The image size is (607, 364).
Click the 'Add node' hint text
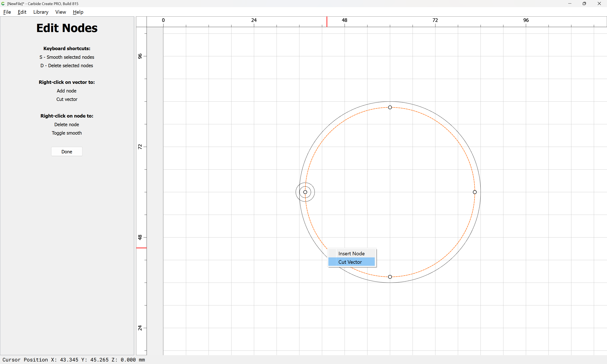[66, 91]
